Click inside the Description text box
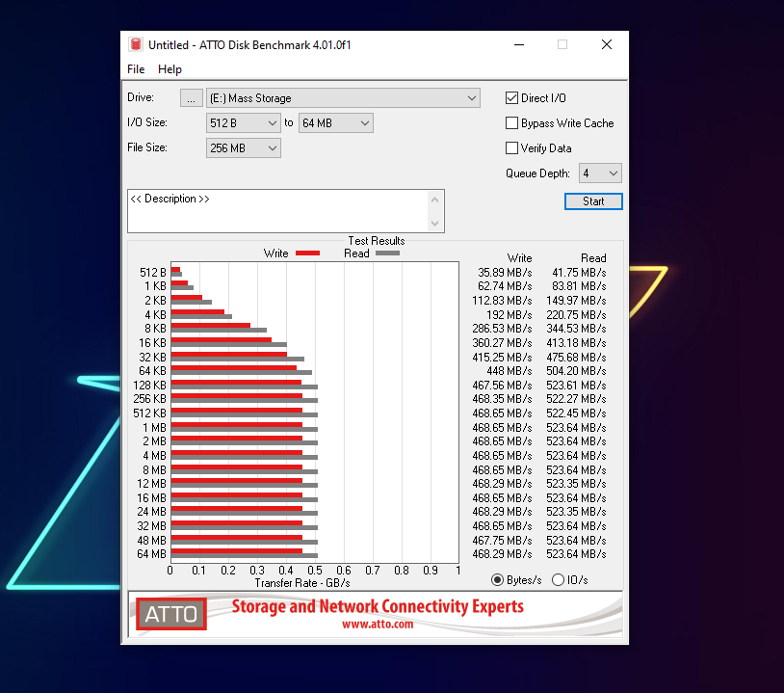 point(278,211)
